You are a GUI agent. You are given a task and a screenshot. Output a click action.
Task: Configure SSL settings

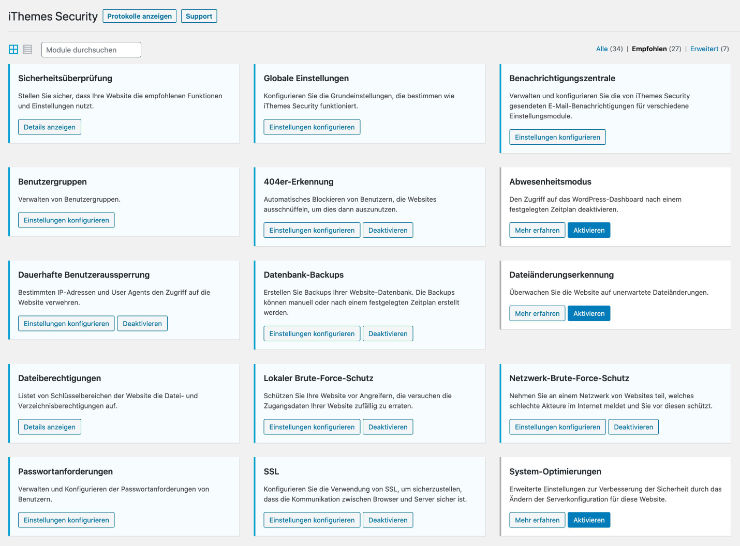pos(312,520)
